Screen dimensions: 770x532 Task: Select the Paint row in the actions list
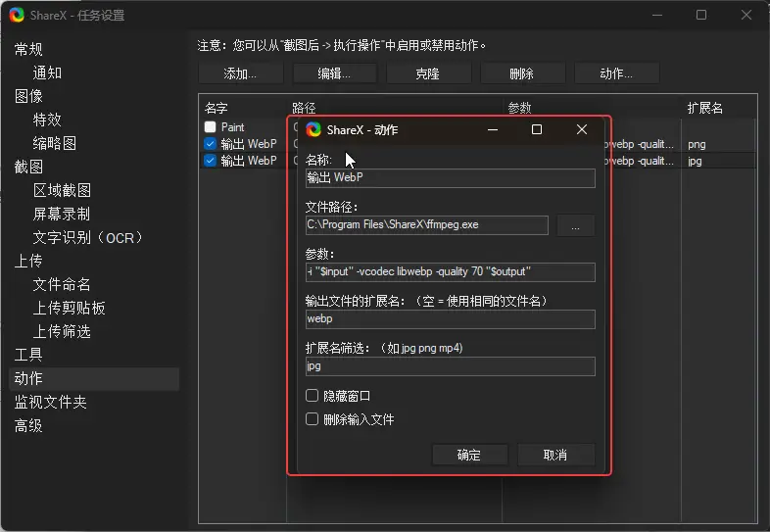pyautogui.click(x=233, y=127)
